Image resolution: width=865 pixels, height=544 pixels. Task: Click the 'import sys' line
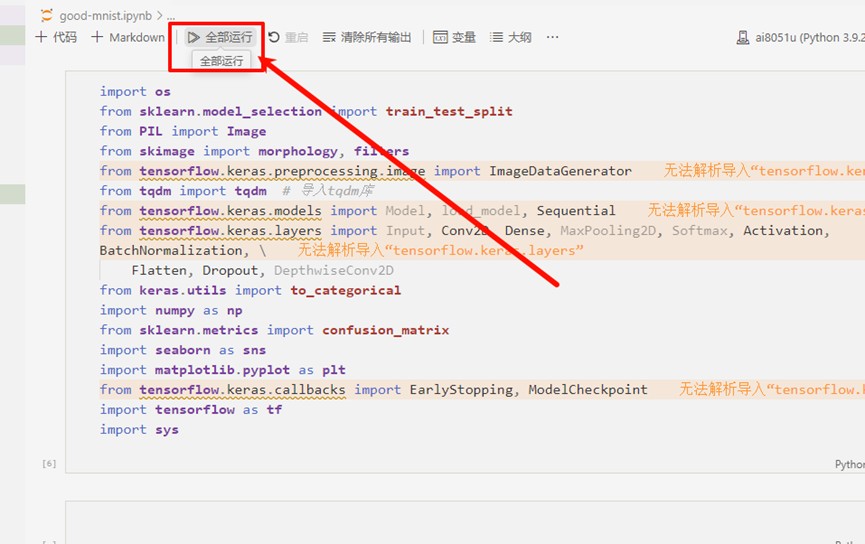pyautogui.click(x=139, y=429)
